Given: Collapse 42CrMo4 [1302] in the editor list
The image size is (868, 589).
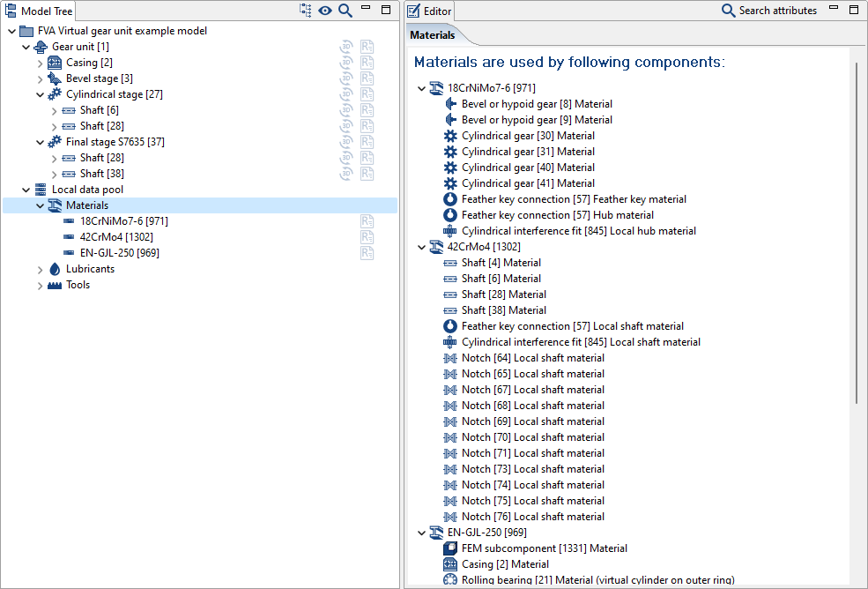Looking at the screenshot, I should 421,246.
